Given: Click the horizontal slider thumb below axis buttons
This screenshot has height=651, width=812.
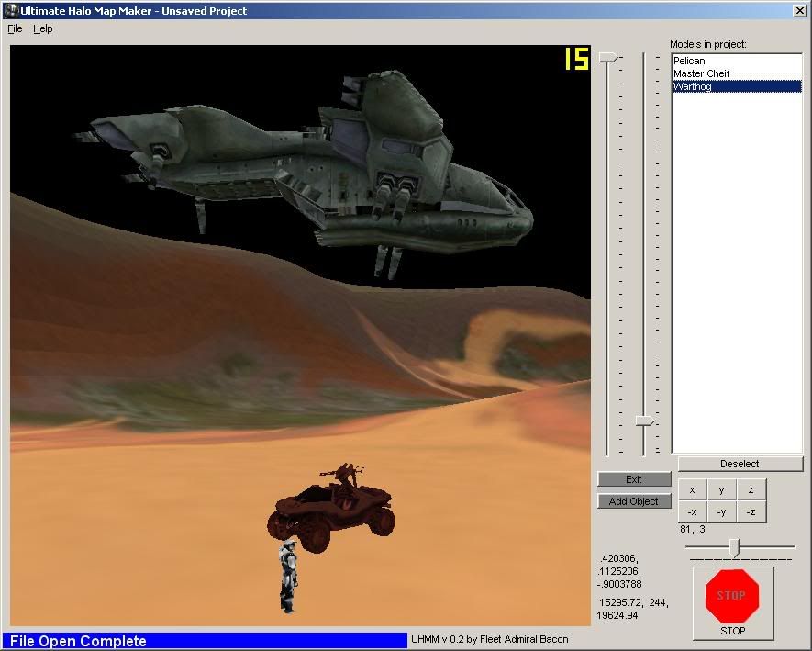Looking at the screenshot, I should pyautogui.click(x=734, y=547).
